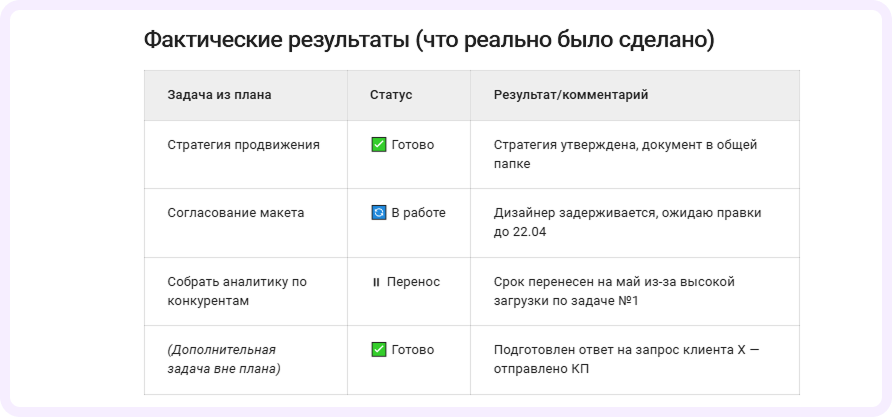Click the pause icon beside Перенос
892x417 pixels.
tap(376, 282)
